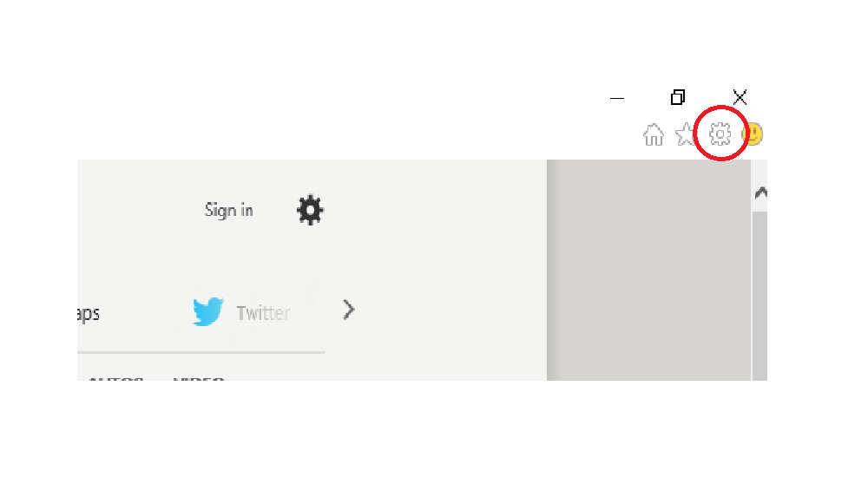
Task: Open the Favorites star icon
Action: 686,134
